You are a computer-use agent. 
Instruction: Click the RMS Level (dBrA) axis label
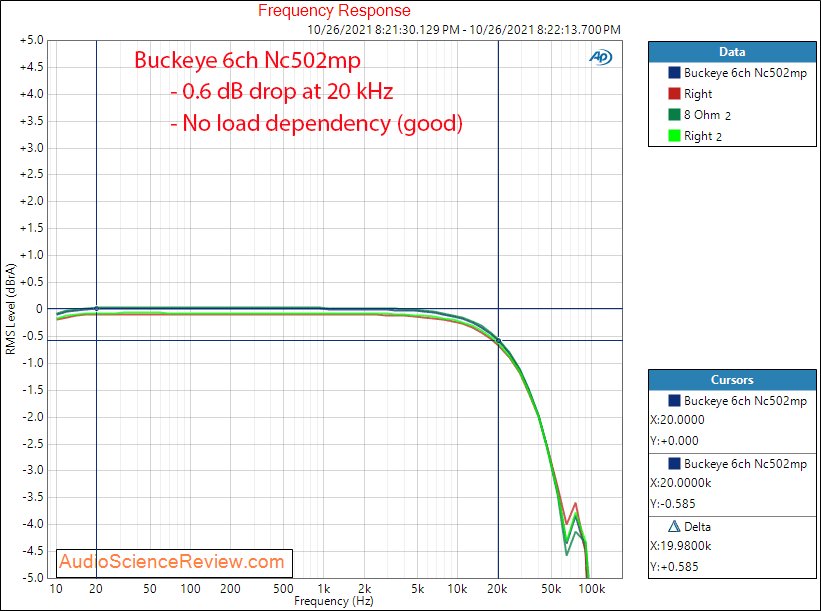(10, 309)
